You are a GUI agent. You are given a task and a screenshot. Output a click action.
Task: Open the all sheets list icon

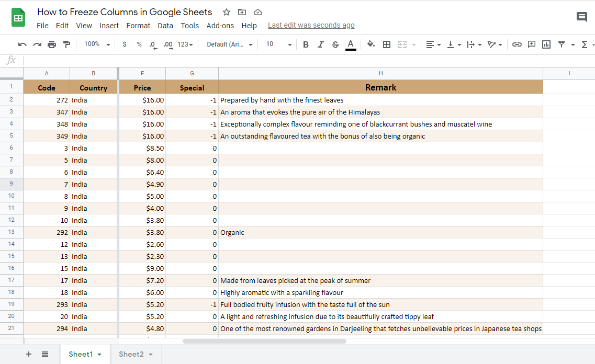[45, 354]
